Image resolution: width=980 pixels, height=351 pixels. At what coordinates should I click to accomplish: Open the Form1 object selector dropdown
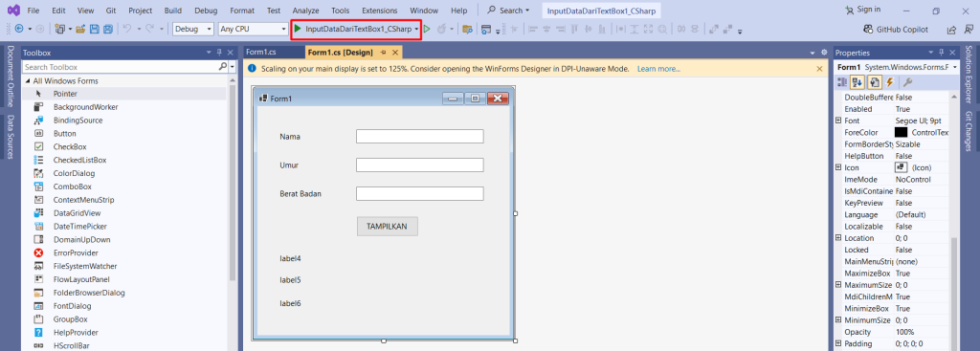click(956, 67)
